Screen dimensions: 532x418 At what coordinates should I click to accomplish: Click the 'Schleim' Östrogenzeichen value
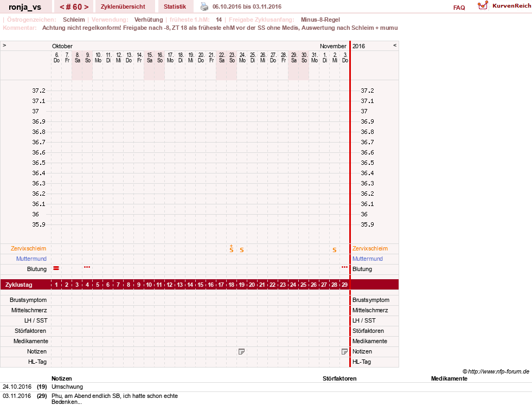[x=74, y=20]
